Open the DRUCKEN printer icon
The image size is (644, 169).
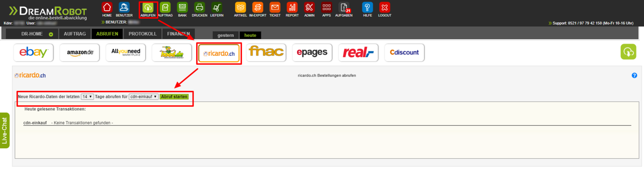click(x=199, y=7)
